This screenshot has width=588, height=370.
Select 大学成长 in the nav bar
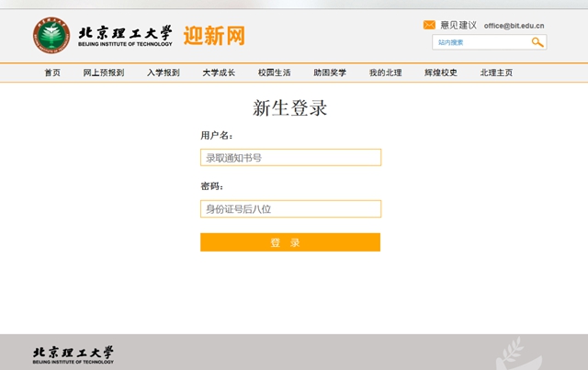pyautogui.click(x=219, y=73)
